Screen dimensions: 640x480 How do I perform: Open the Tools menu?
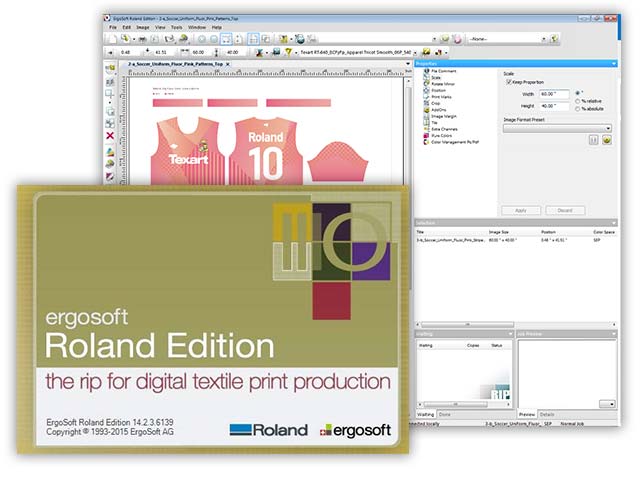(175, 27)
